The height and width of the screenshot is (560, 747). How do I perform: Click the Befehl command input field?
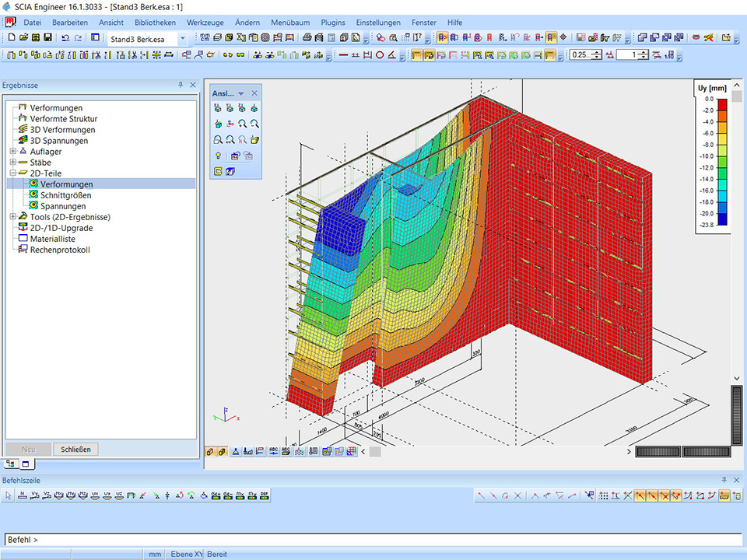373,540
